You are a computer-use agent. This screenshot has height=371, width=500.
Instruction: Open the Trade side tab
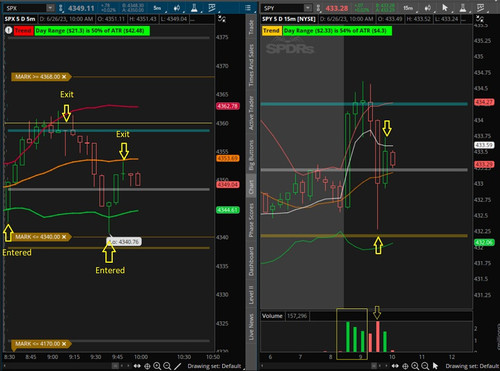click(251, 27)
